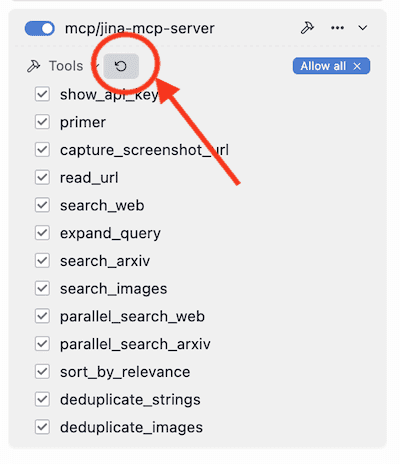Screen dimensions: 400x464
Task: Dismiss Allow all with its X icon
Action: coord(357,66)
